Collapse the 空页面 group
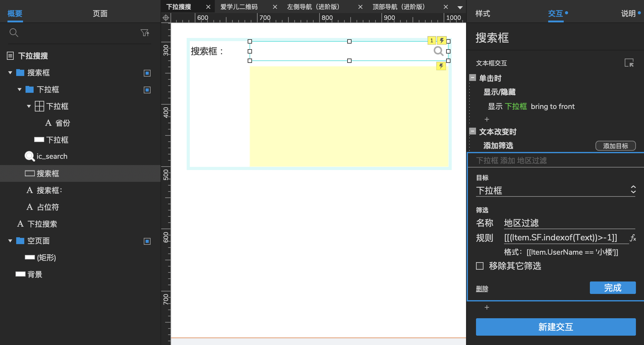 [10, 241]
